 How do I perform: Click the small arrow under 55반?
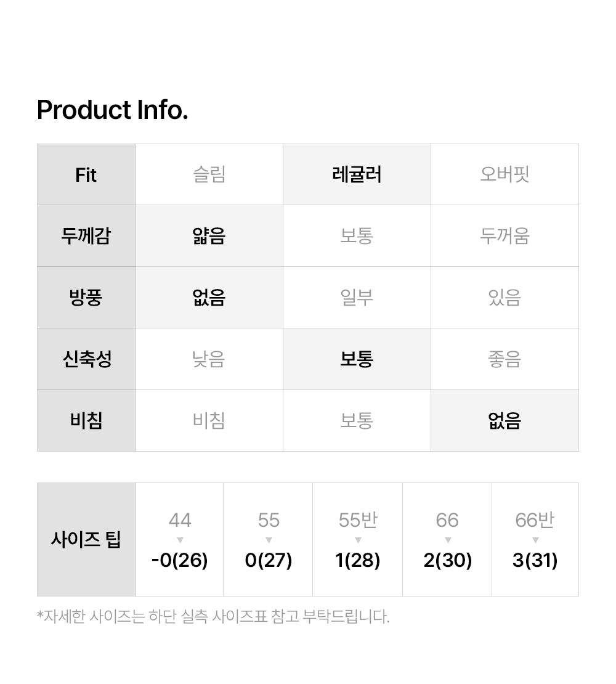click(x=358, y=540)
